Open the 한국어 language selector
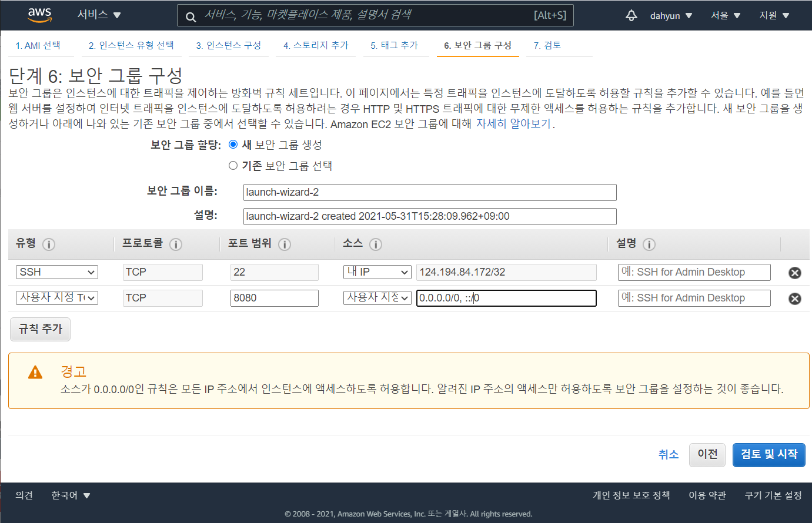 pyautogui.click(x=71, y=495)
